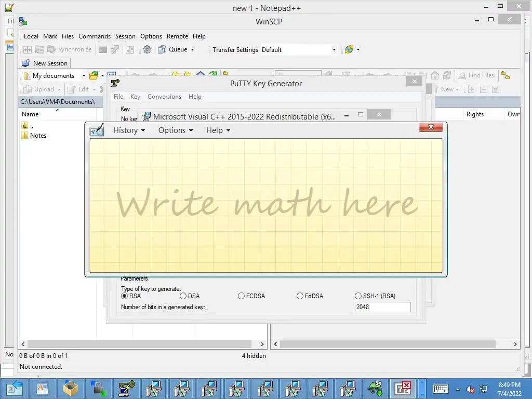Click the WinSCP open directory folder icon
Screen dimensions: 532x399
(x=94, y=76)
